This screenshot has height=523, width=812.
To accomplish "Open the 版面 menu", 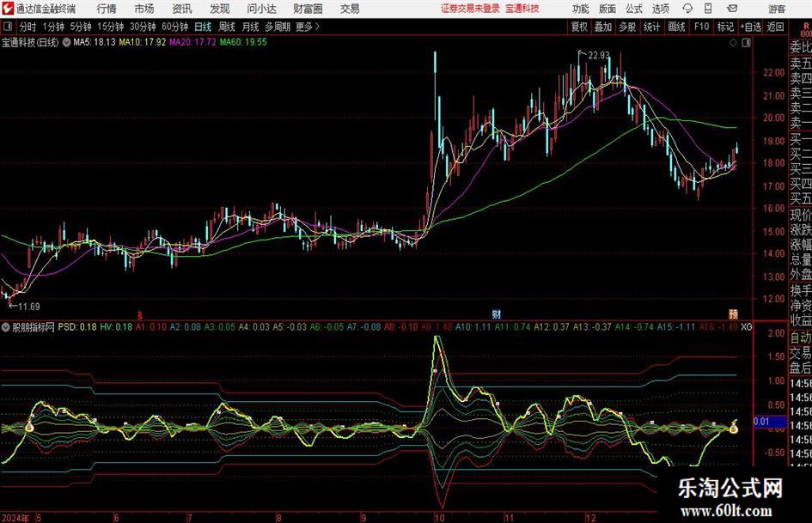I will coord(607,9).
